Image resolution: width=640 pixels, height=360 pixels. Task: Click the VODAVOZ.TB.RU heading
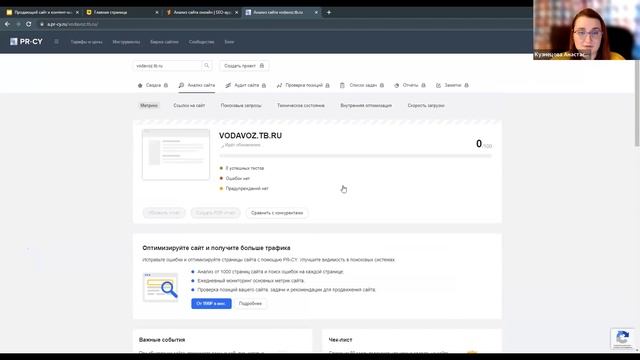tap(250, 136)
